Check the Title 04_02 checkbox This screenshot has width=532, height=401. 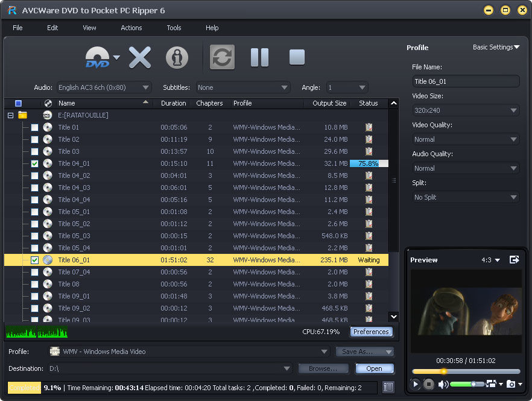(x=34, y=175)
